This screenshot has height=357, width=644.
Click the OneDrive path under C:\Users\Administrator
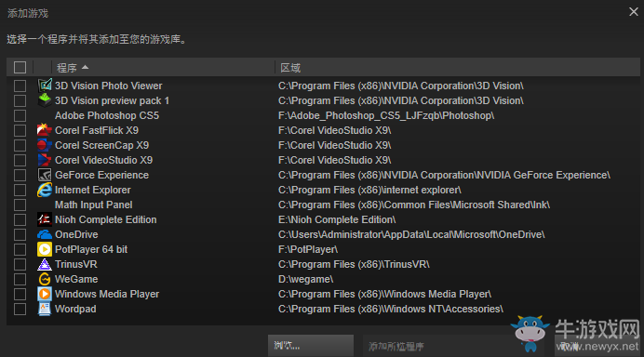411,234
